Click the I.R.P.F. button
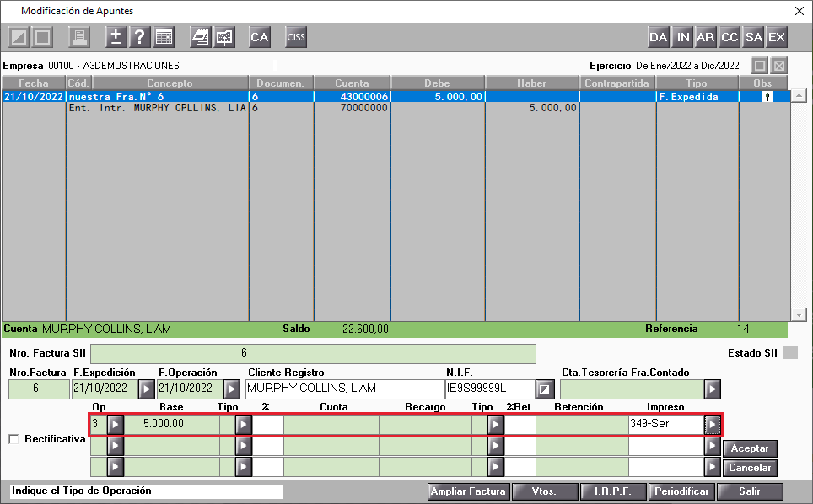Viewport: 813px width, 504px height. [x=613, y=491]
